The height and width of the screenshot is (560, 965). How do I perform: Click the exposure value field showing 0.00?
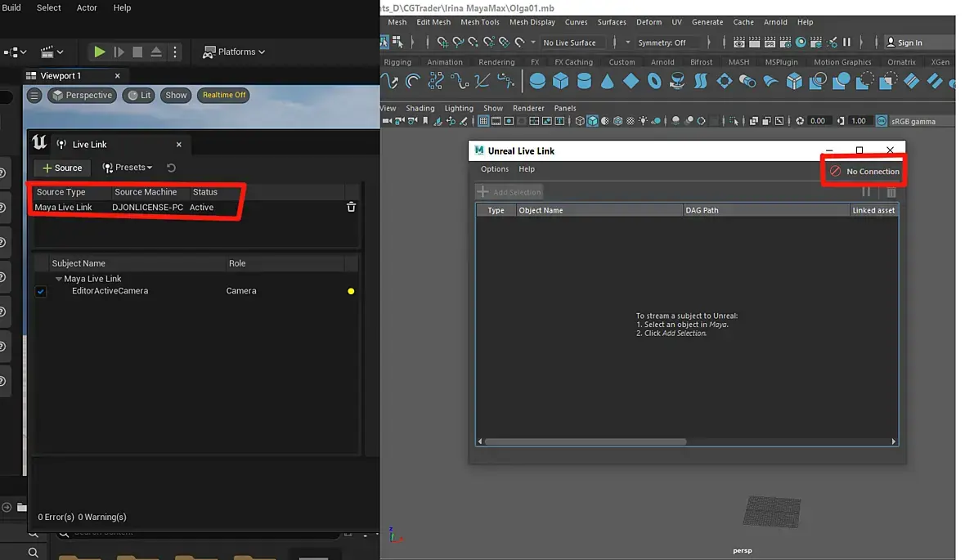tap(818, 121)
